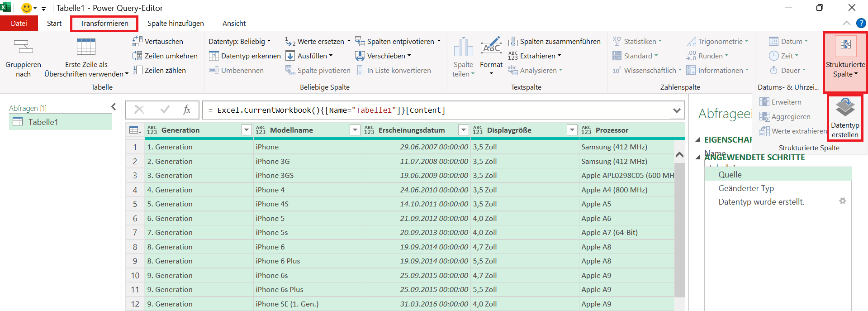Switch to the Transformieren tab

(x=104, y=23)
